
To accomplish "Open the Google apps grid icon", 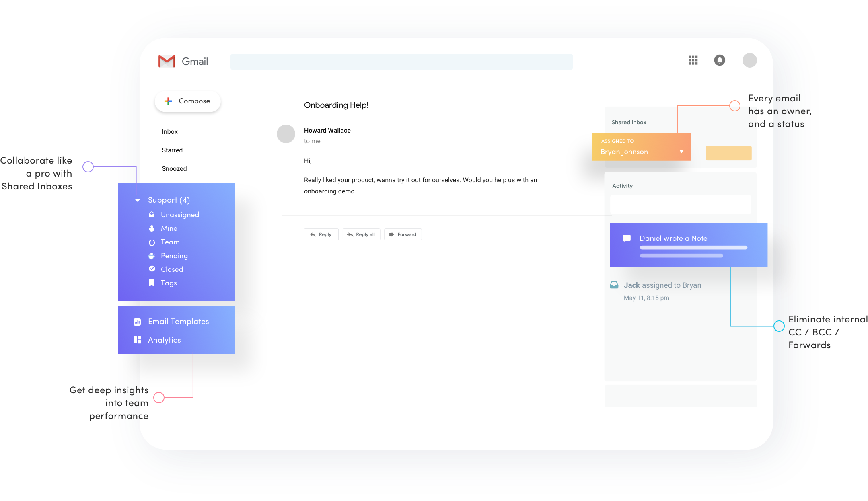I will (693, 60).
